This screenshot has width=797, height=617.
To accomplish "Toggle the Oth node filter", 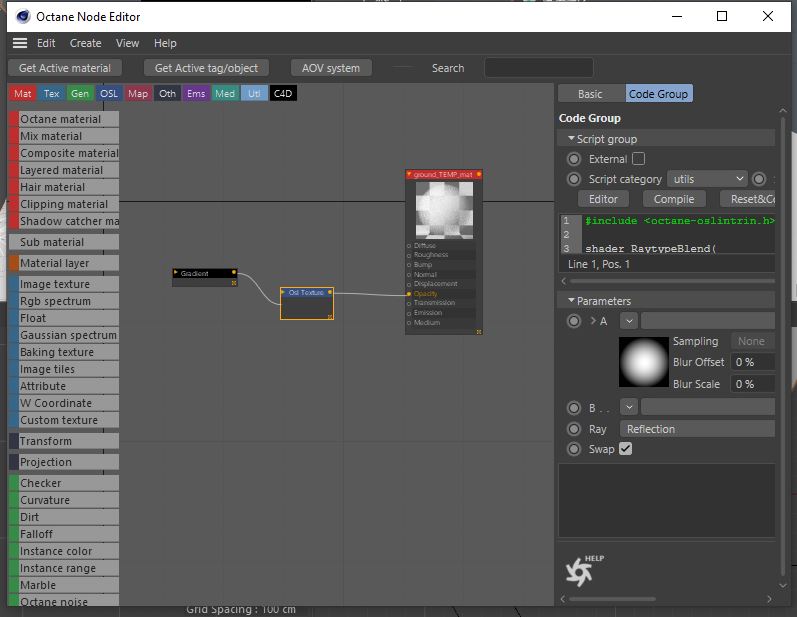I will tap(167, 94).
